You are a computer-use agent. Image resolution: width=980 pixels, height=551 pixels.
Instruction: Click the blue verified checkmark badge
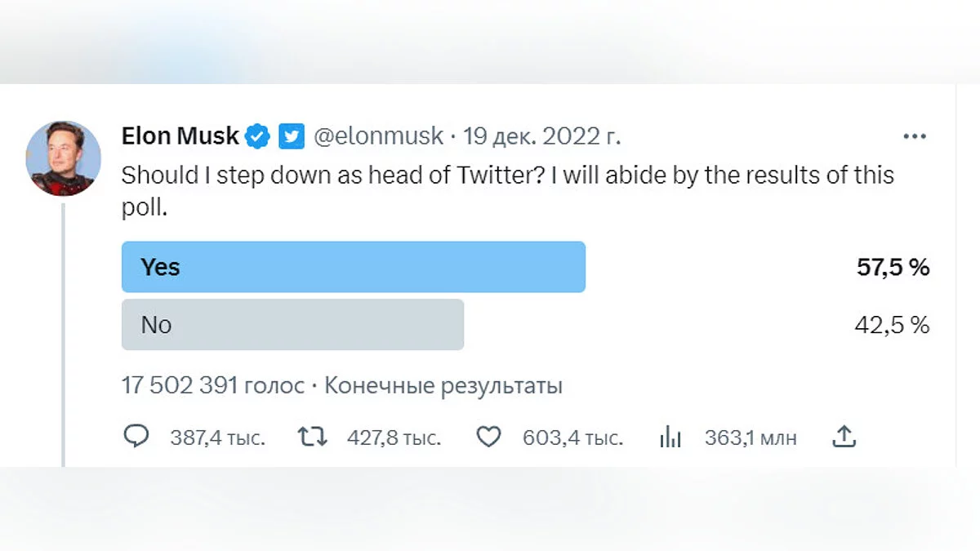258,136
